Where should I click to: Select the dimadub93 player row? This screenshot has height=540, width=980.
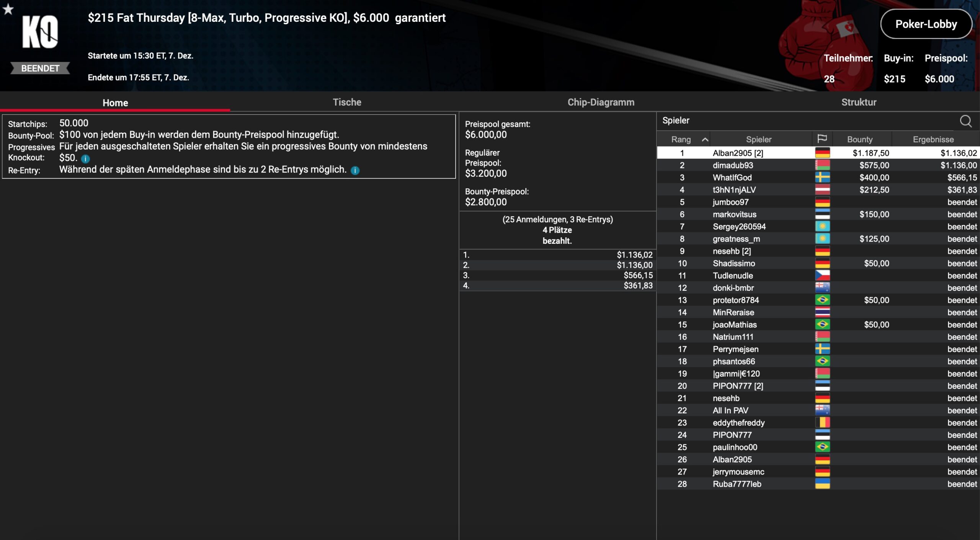(x=733, y=165)
